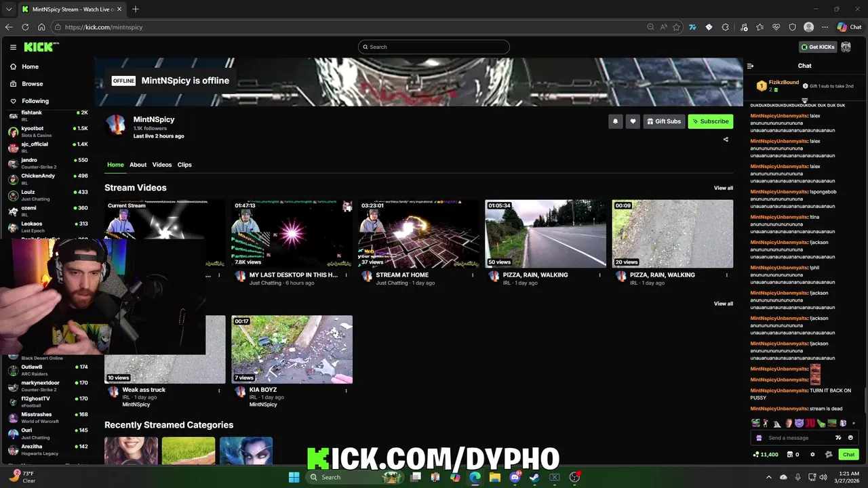
Task: Add page to favorites star icon
Action: (x=676, y=27)
